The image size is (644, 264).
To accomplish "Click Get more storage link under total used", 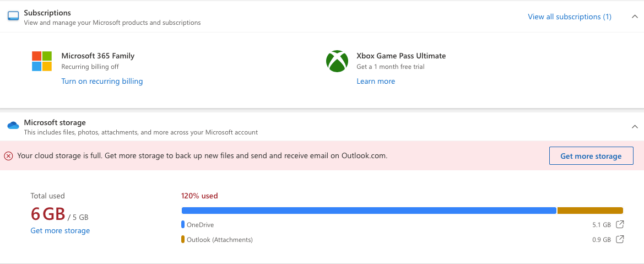I will pos(60,230).
